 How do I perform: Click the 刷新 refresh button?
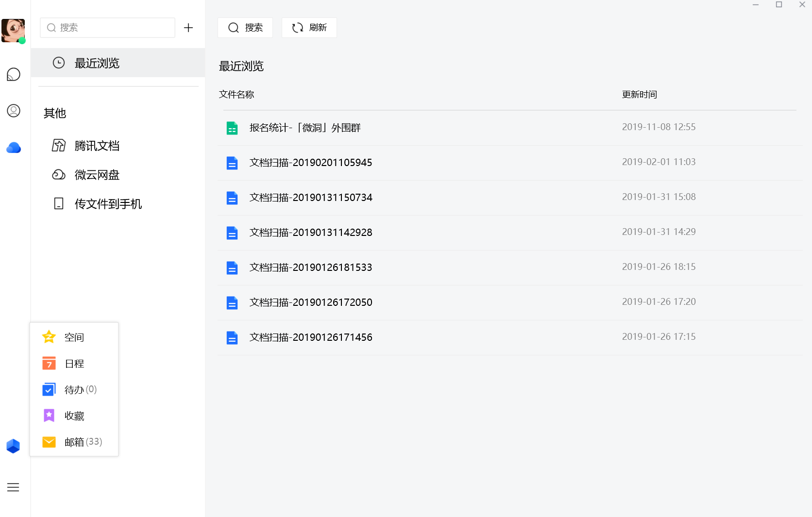(x=309, y=28)
